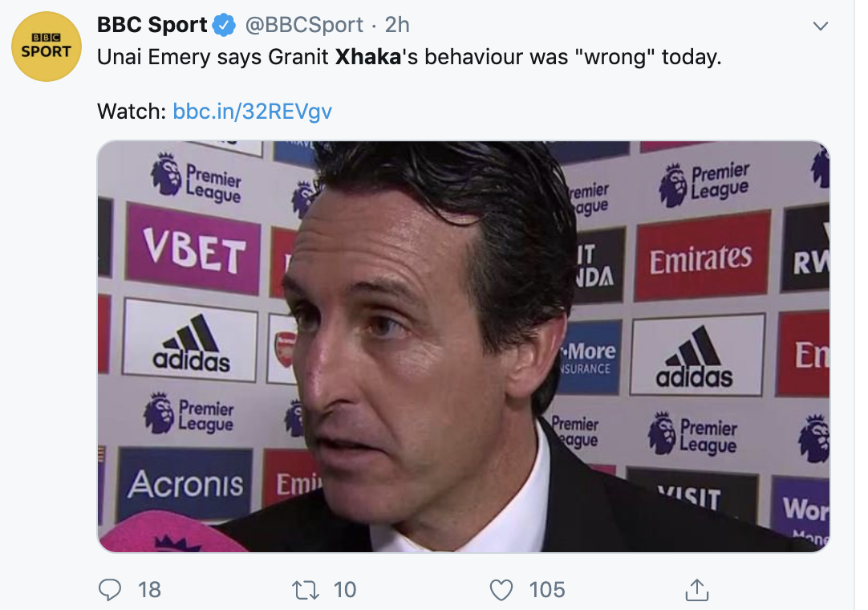Click the Acronis logo in the thumbnail
The height and width of the screenshot is (610, 868).
pyautogui.click(x=185, y=484)
